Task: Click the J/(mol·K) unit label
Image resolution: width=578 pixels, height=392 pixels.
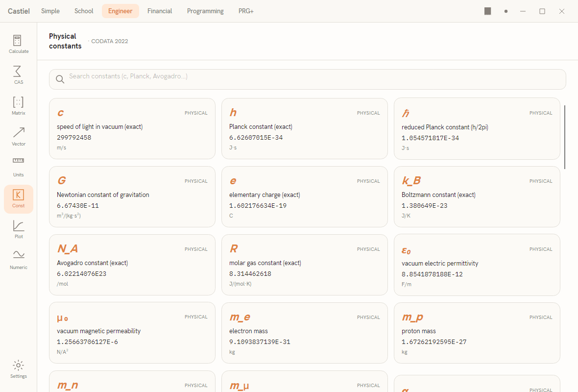Action: (x=241, y=284)
